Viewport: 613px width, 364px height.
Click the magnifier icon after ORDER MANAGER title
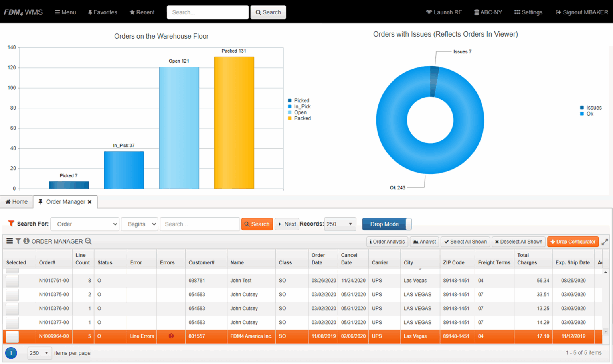(89, 241)
